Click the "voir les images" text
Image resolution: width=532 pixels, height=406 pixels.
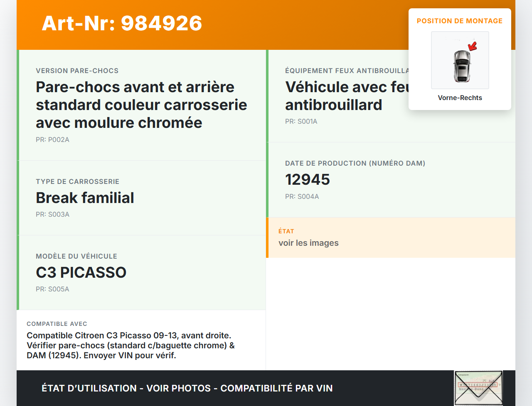(x=308, y=243)
